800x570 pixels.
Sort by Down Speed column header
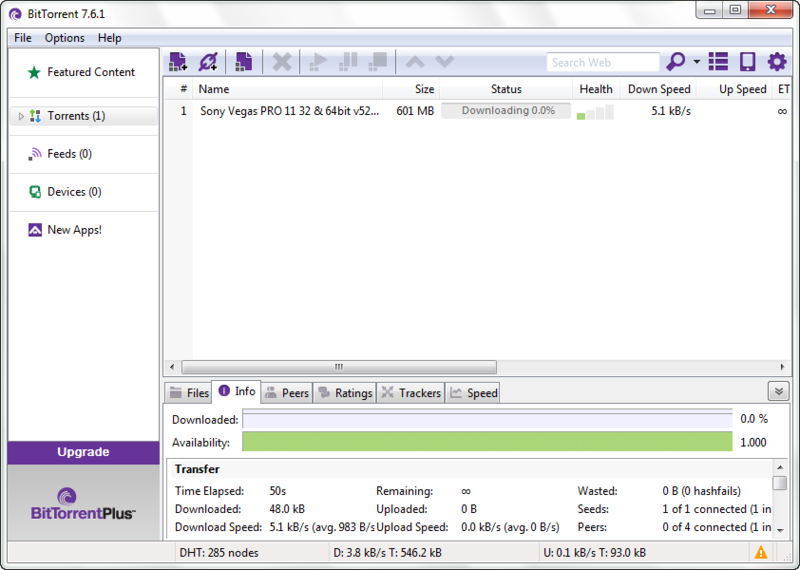click(x=658, y=89)
